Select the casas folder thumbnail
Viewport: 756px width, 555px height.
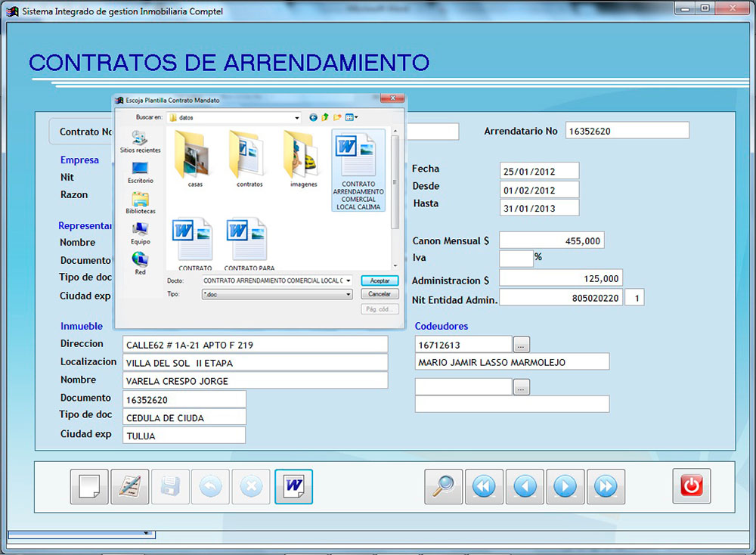(195, 159)
